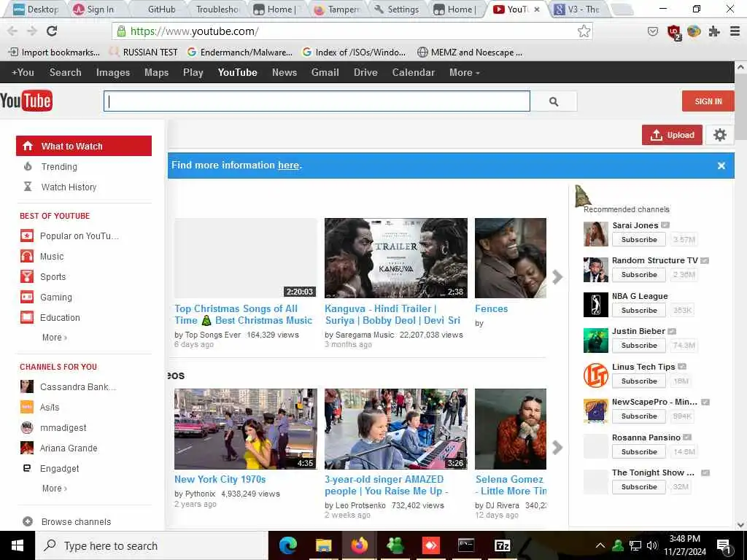Viewport: 747px width, 560px height.
Task: Open the browser hamburger menu
Action: [735, 31]
